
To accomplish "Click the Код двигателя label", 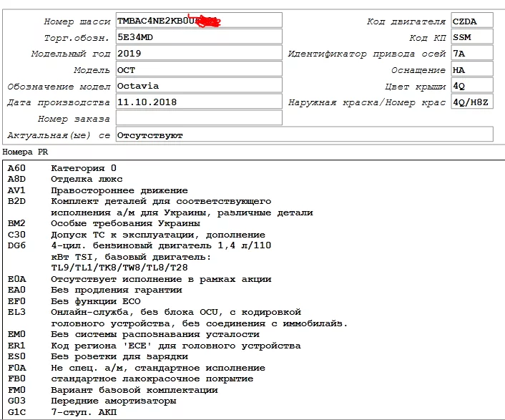I will (406, 21).
